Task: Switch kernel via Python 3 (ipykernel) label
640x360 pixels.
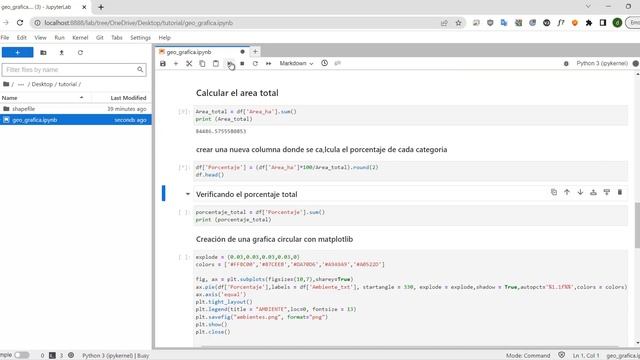Action: pyautogui.click(x=602, y=63)
